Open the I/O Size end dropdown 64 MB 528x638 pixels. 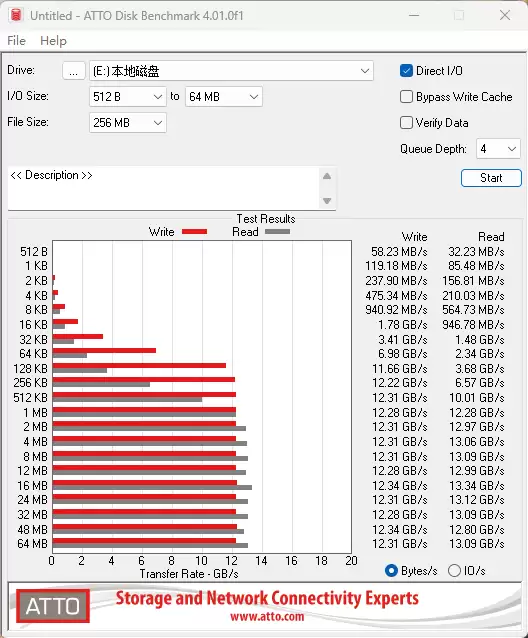(224, 97)
